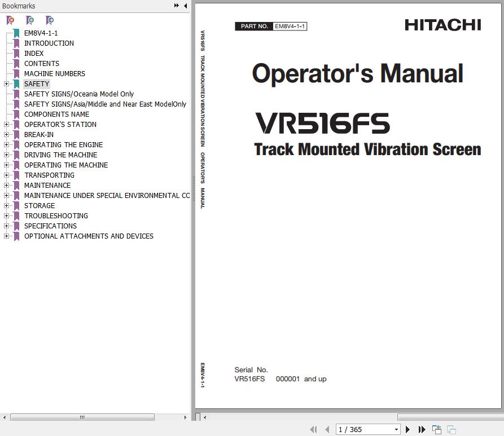Open the INTRODUCTION bookmark
This screenshot has height=436, width=504.
coord(49,43)
